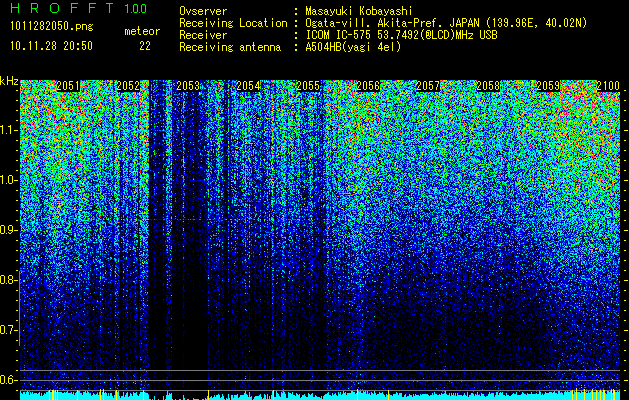The width and height of the screenshot is (629, 400).
Task: Click antenna value A504HB(yagi 4el)
Action: [x=353, y=47]
